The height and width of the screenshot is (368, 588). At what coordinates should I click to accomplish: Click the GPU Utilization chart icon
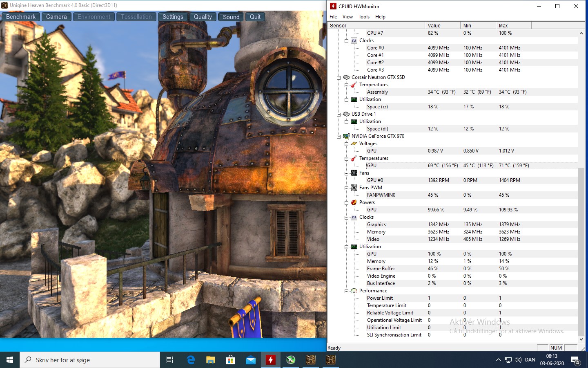click(354, 247)
